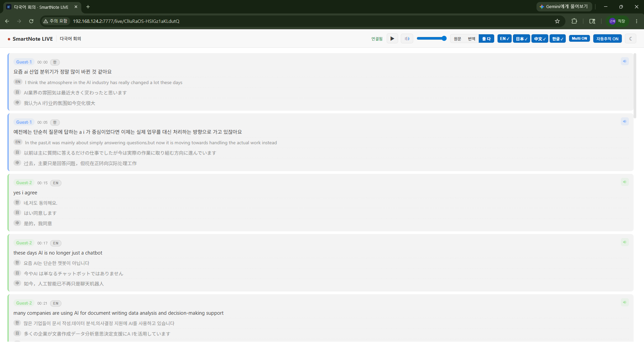Click the 연결됨 connection status

[x=377, y=39]
